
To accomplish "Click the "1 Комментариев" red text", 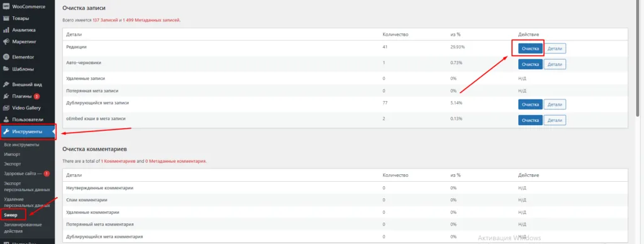I will pos(118,162).
